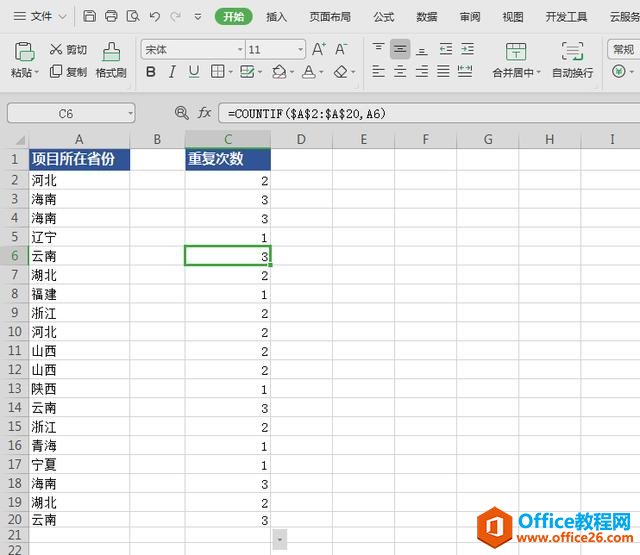Expand quick access toolbar customize arrow
The width and height of the screenshot is (640, 555).
198,17
